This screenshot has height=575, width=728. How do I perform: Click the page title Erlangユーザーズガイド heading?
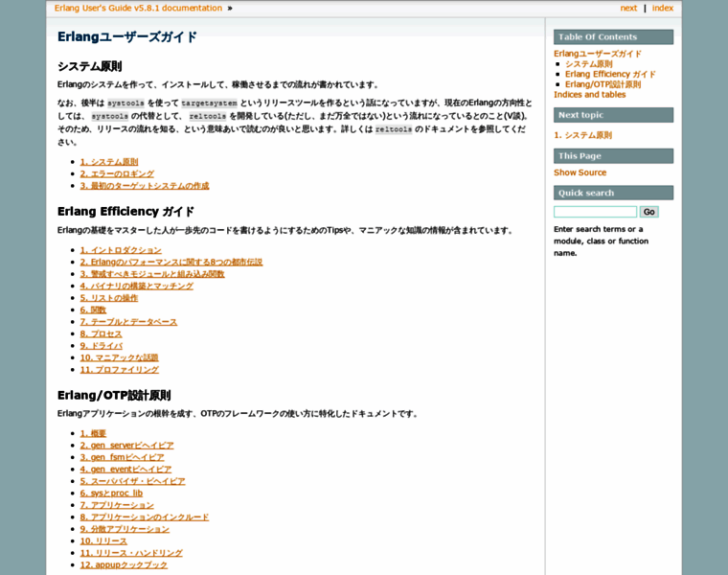click(x=127, y=37)
